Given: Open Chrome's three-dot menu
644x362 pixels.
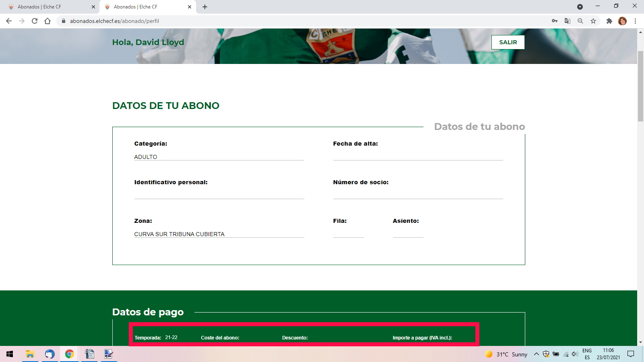Looking at the screenshot, I should point(636,21).
